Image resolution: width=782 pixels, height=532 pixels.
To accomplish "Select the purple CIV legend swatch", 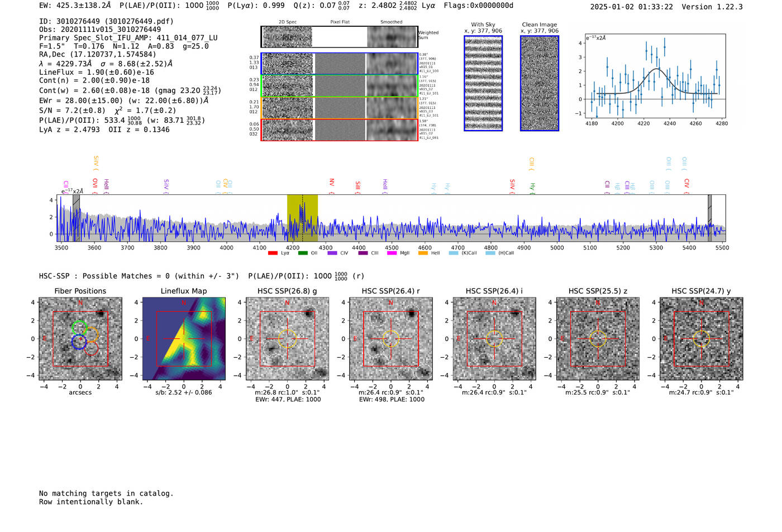I will tap(332, 253).
